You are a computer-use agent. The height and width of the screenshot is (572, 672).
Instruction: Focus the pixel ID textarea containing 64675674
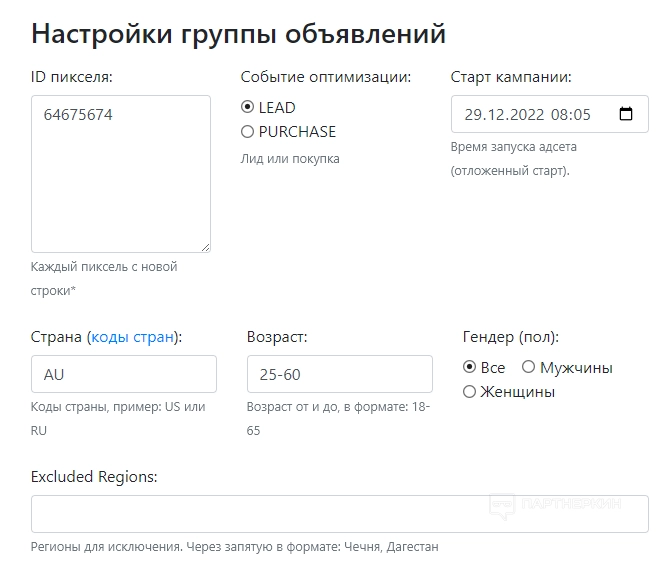[x=120, y=174]
